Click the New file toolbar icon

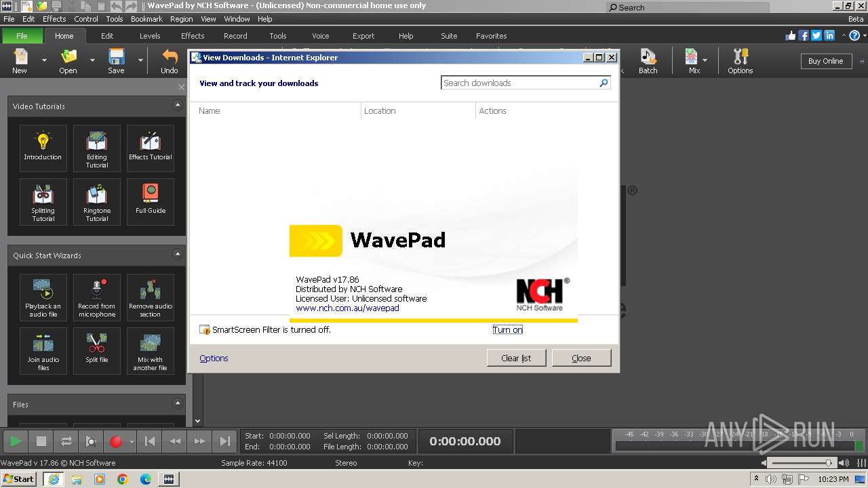click(x=20, y=60)
